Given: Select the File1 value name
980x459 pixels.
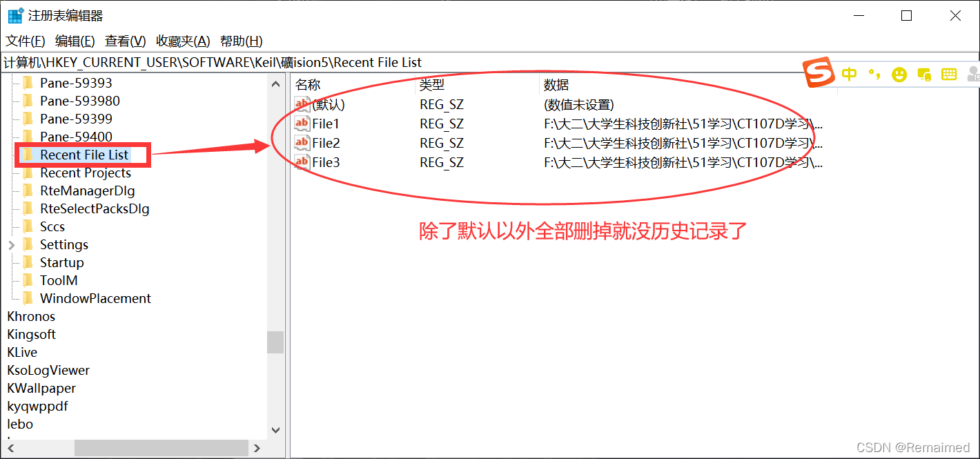Looking at the screenshot, I should click(x=326, y=124).
